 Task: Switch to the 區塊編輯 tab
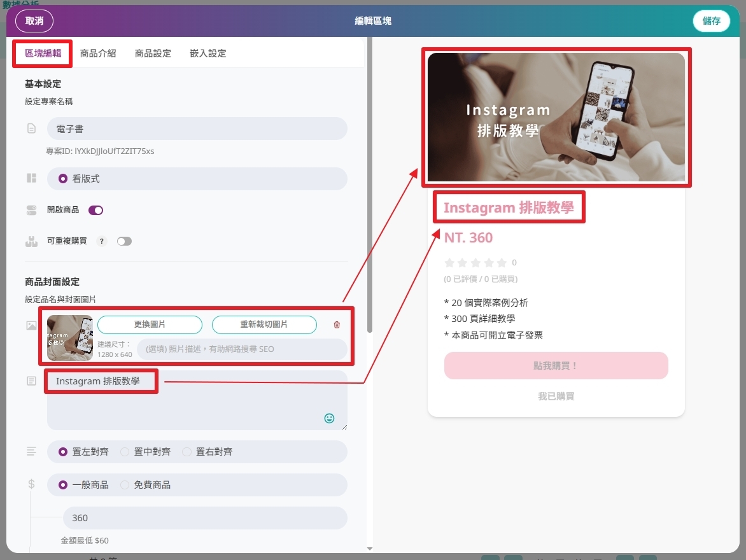(43, 53)
